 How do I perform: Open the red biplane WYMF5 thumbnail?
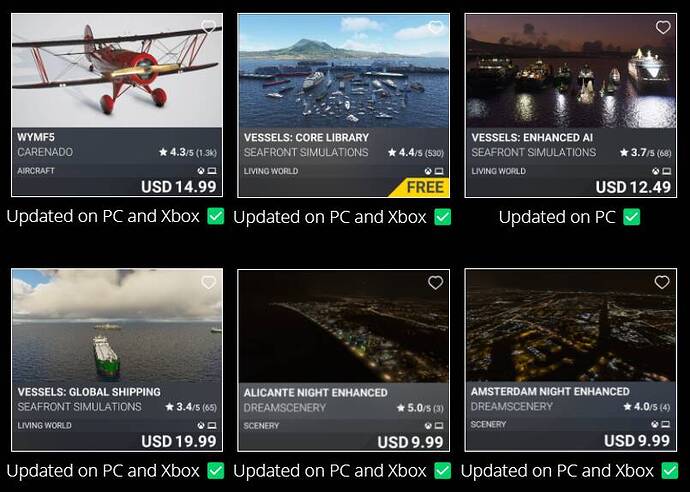(x=117, y=70)
